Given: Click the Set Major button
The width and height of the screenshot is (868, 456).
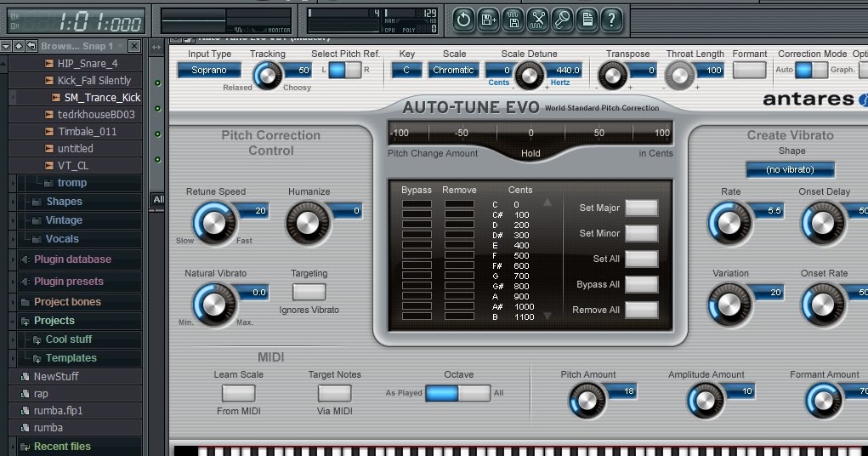Looking at the screenshot, I should tap(641, 208).
